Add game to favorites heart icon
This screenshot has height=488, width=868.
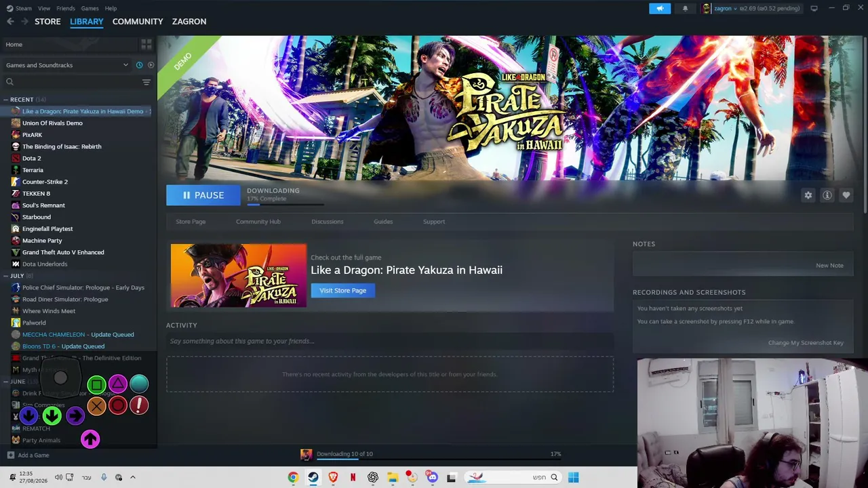pyautogui.click(x=846, y=195)
